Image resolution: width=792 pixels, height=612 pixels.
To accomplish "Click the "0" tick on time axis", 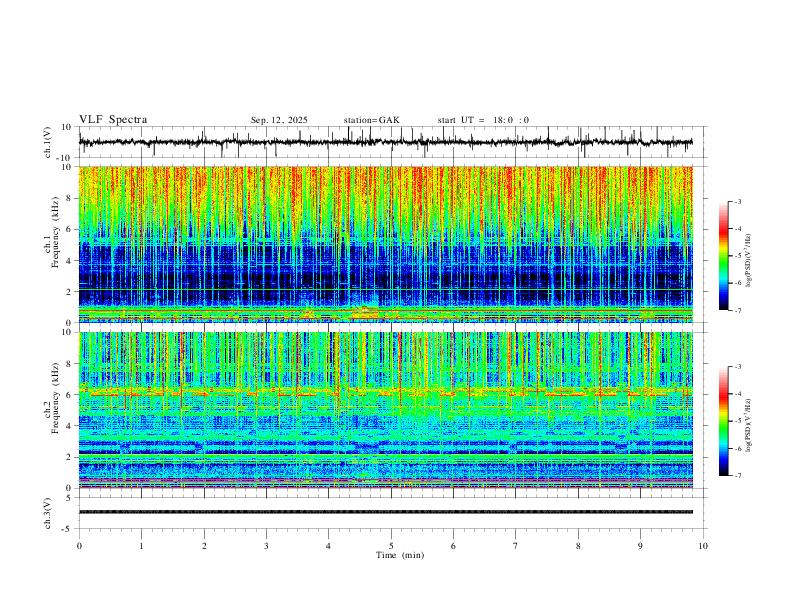I will [79, 546].
